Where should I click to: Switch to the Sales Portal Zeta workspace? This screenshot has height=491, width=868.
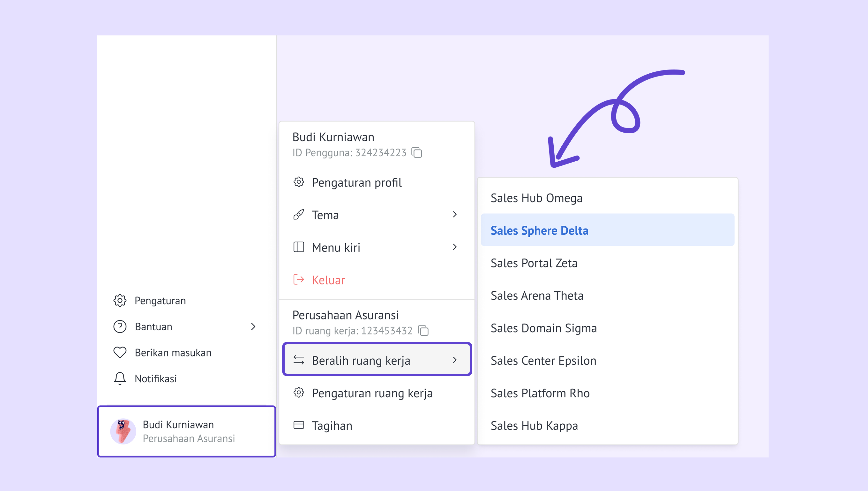(x=534, y=263)
